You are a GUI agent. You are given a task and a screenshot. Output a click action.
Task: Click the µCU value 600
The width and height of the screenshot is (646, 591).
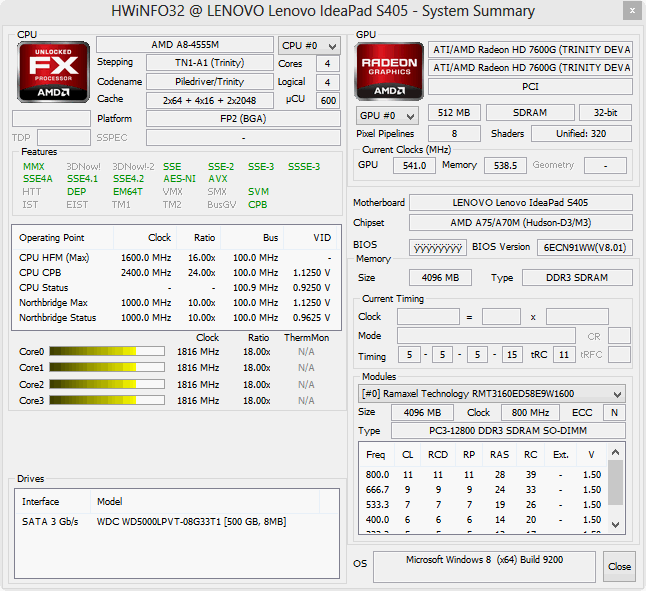coord(328,100)
